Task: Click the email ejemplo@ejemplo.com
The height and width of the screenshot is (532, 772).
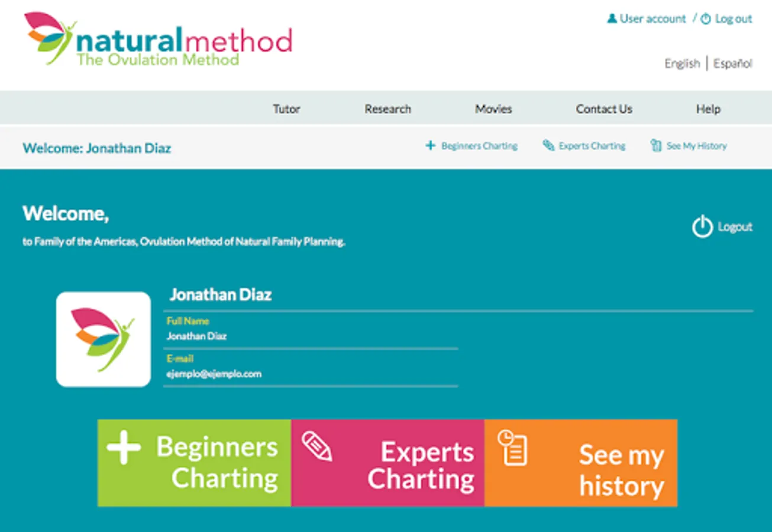Action: (x=214, y=374)
